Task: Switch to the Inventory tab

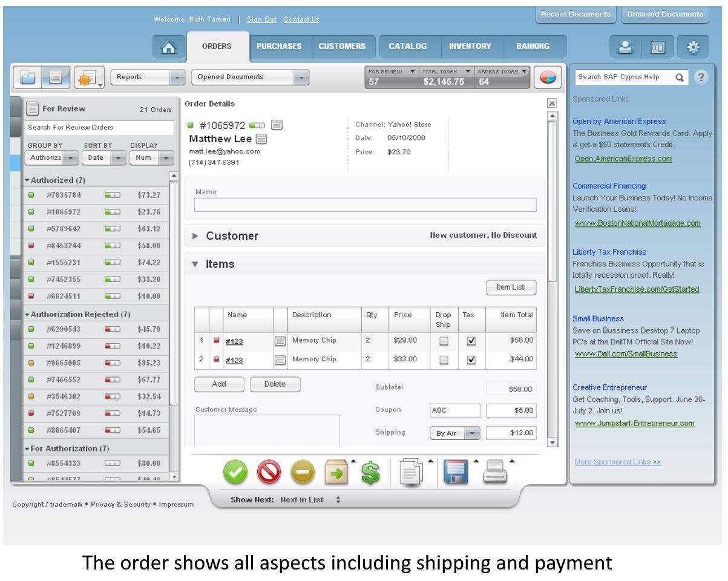Action: [470, 47]
